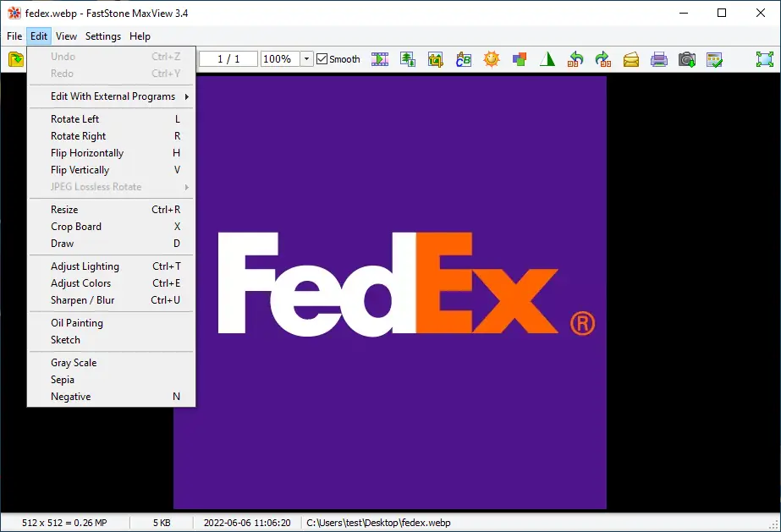Click the Draw text toolbar icon

[463, 59]
